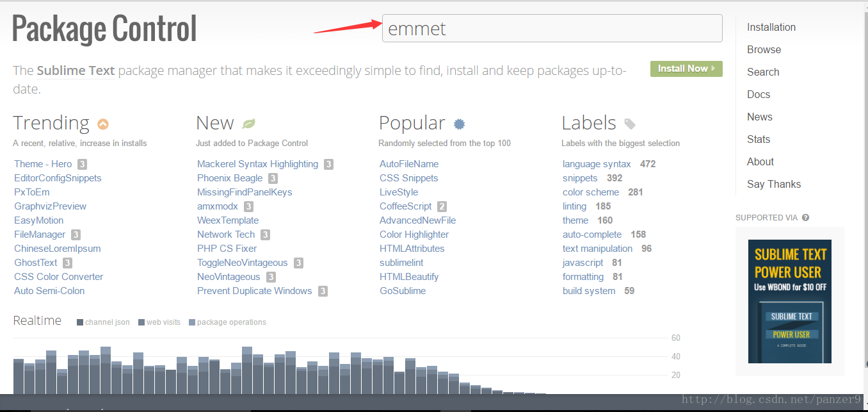The image size is (868, 412).
Task: Open the GraphvizPreview package
Action: pos(50,206)
